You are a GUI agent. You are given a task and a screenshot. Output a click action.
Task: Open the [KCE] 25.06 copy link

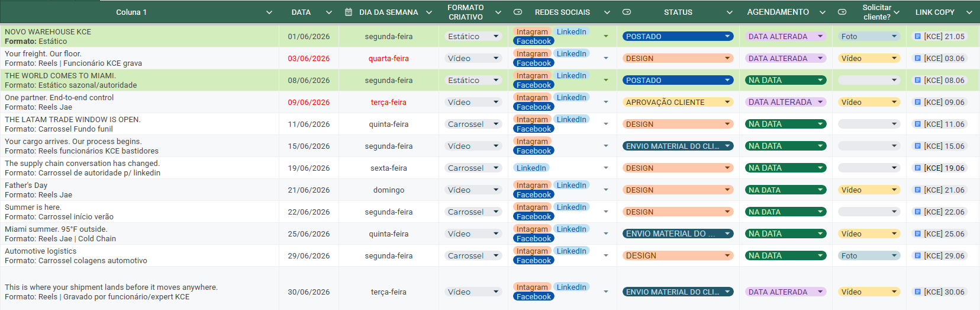(x=940, y=234)
